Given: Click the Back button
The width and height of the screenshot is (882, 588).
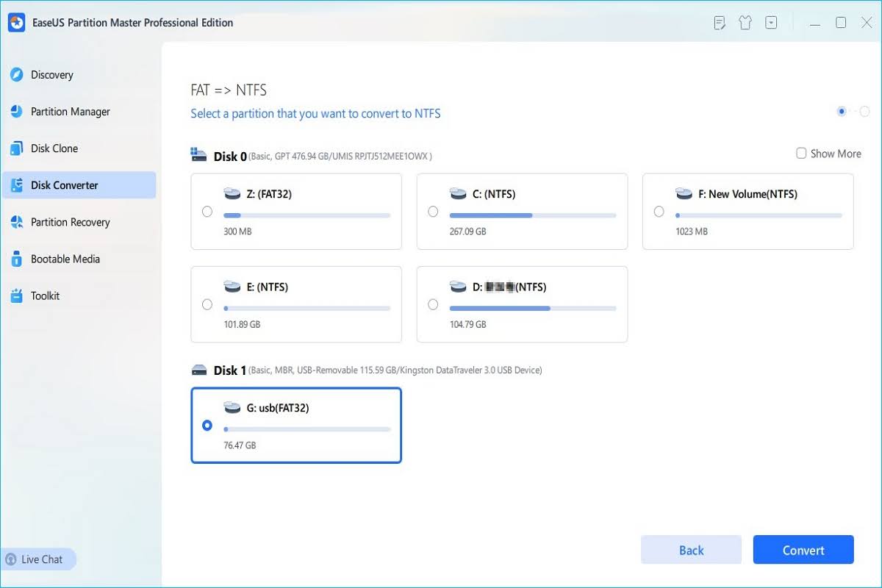Looking at the screenshot, I should tap(692, 550).
